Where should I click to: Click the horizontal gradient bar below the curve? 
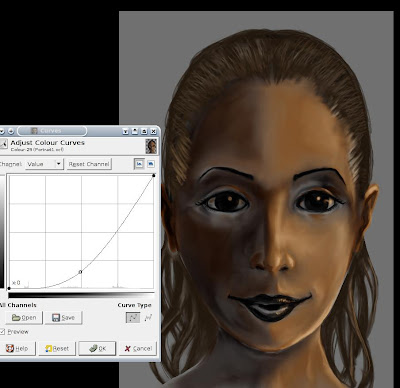tap(81, 295)
